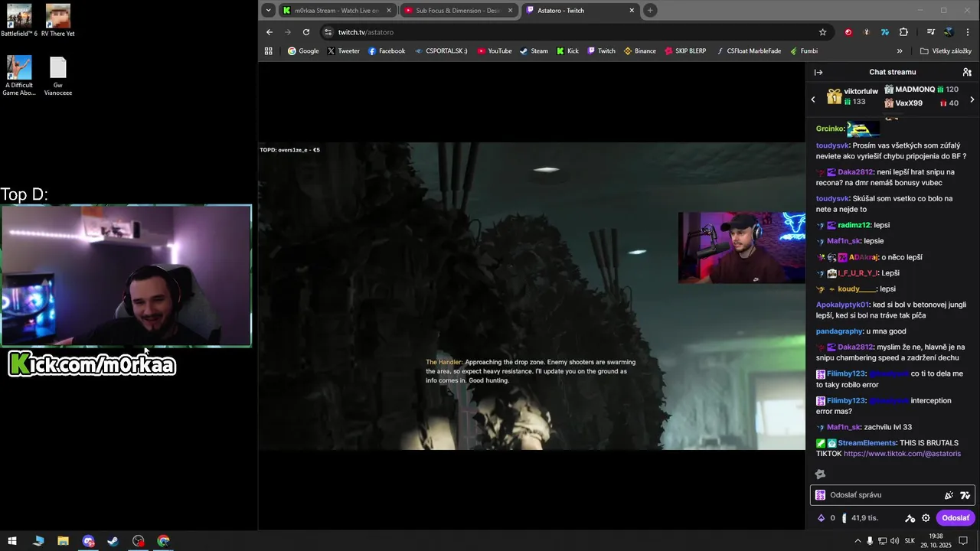This screenshot has height=551, width=980.
Task: Open the SKIP BLERP bookmark
Action: [x=686, y=51]
